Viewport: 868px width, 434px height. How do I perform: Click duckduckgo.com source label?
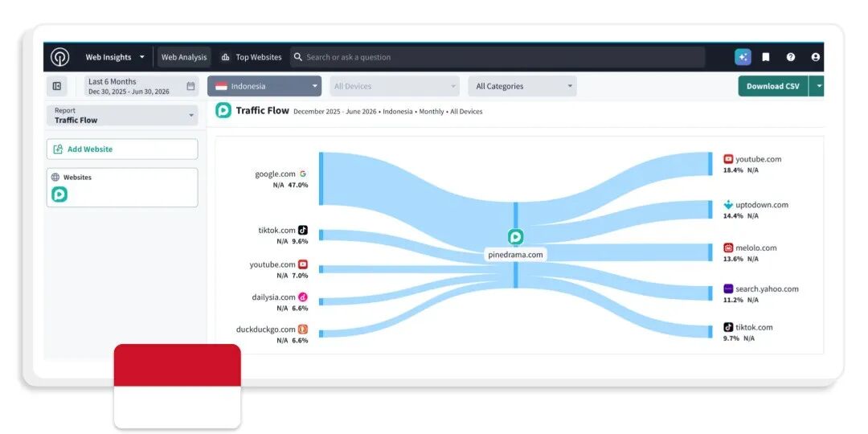tap(266, 330)
